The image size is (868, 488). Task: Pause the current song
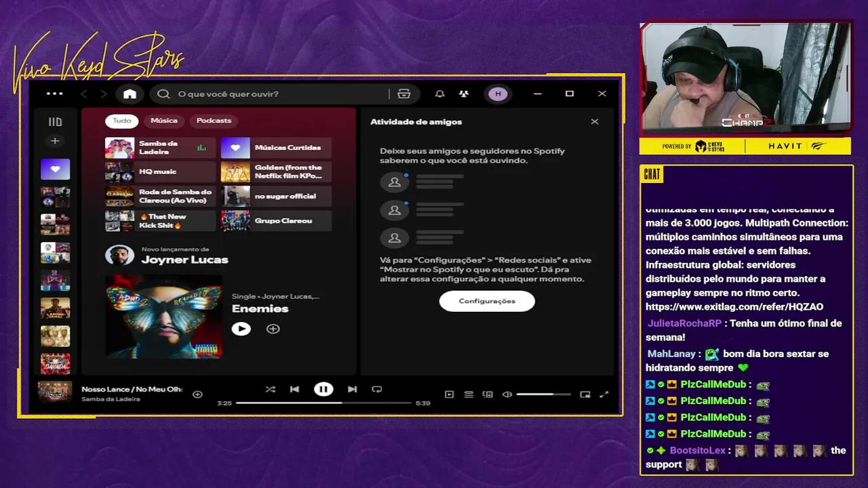tap(323, 389)
